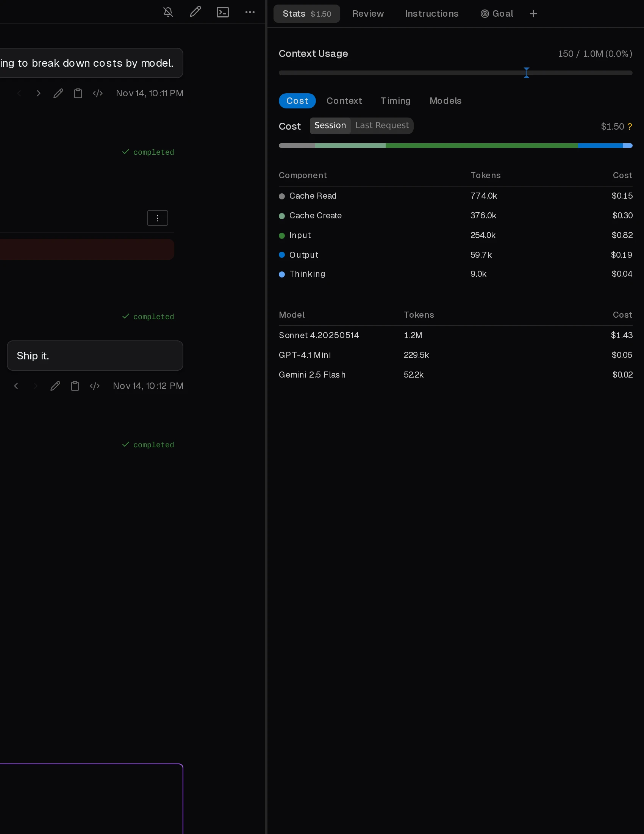Click previous chevron beside Nov 14, 10:12 PM
Image resolution: width=644 pixels, height=834 pixels.
click(16, 386)
